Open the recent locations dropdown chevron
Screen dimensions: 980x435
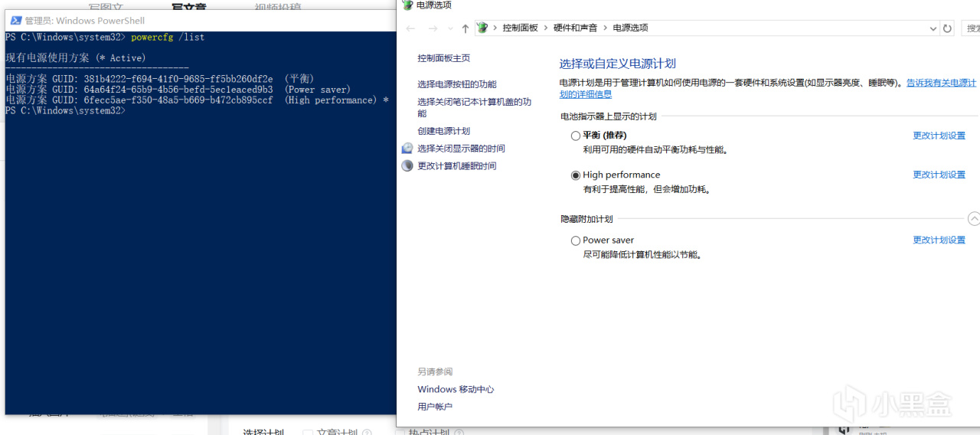tap(450, 29)
